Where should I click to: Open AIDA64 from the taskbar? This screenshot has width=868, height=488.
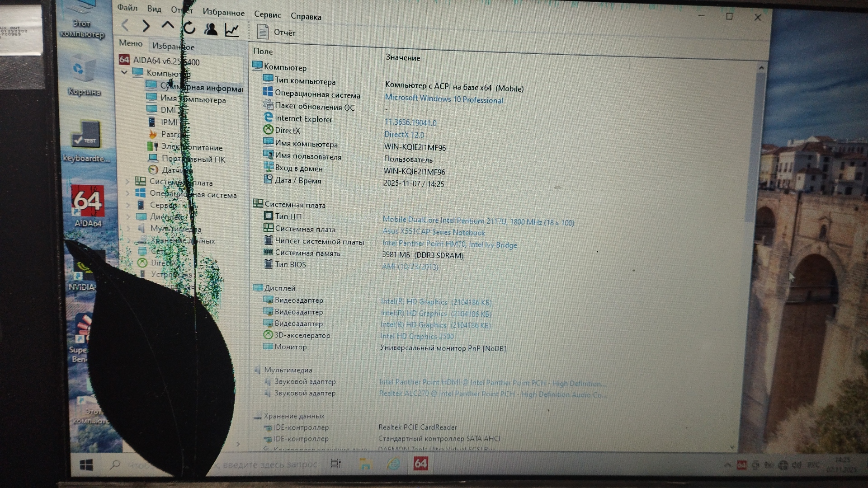coord(420,464)
